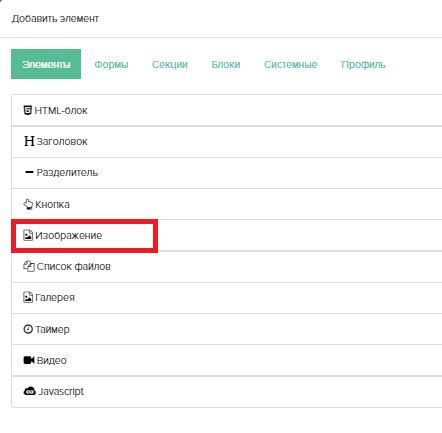The width and height of the screenshot is (442, 433).
Task: Click the video camera icon beside Видео
Action: tap(29, 360)
